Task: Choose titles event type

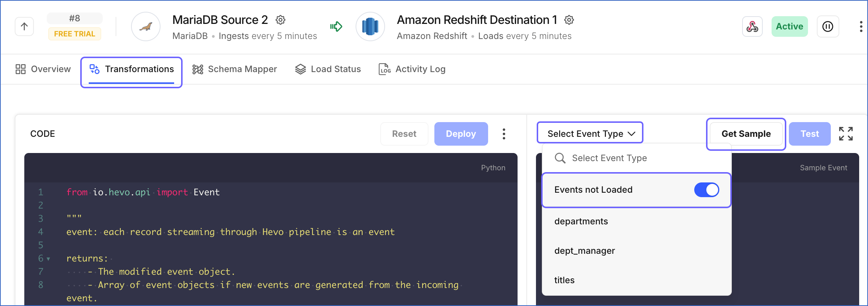Action: tap(636, 280)
